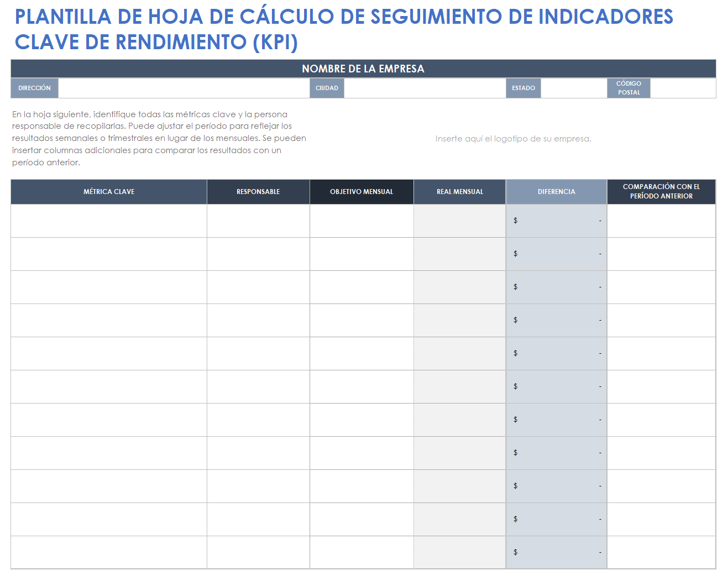
Task: Click the first row DIFERENCIA dollar cell
Action: click(556, 221)
